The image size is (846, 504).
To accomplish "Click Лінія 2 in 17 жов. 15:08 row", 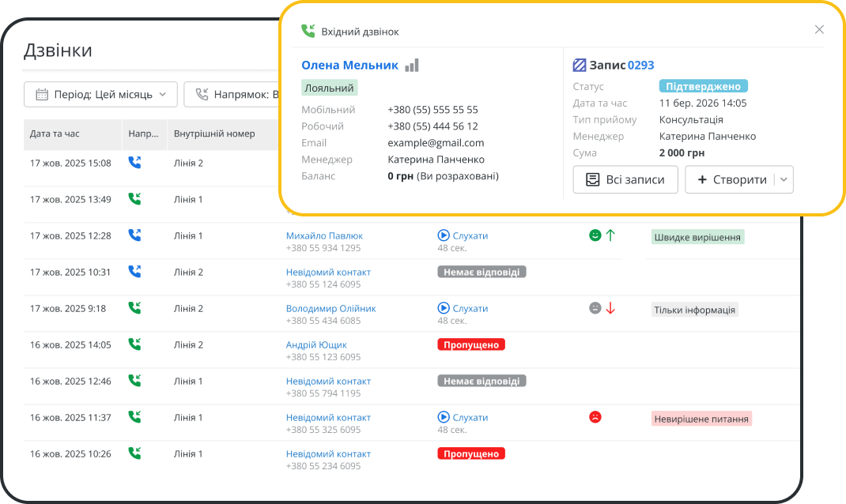I will [188, 164].
